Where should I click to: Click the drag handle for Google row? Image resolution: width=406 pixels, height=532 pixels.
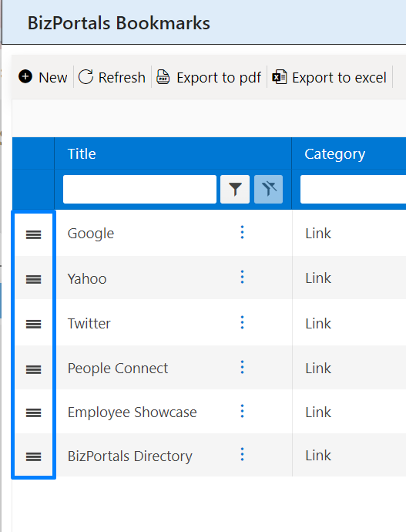pos(34,234)
